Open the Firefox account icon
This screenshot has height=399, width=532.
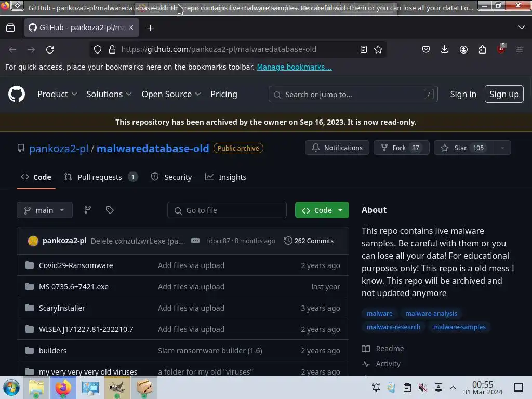point(463,49)
